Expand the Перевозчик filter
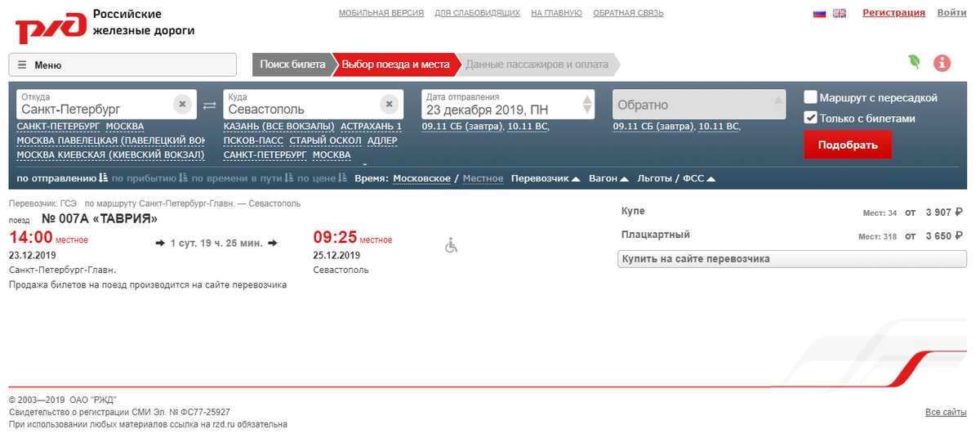This screenshot has height=443, width=980. coord(546,178)
